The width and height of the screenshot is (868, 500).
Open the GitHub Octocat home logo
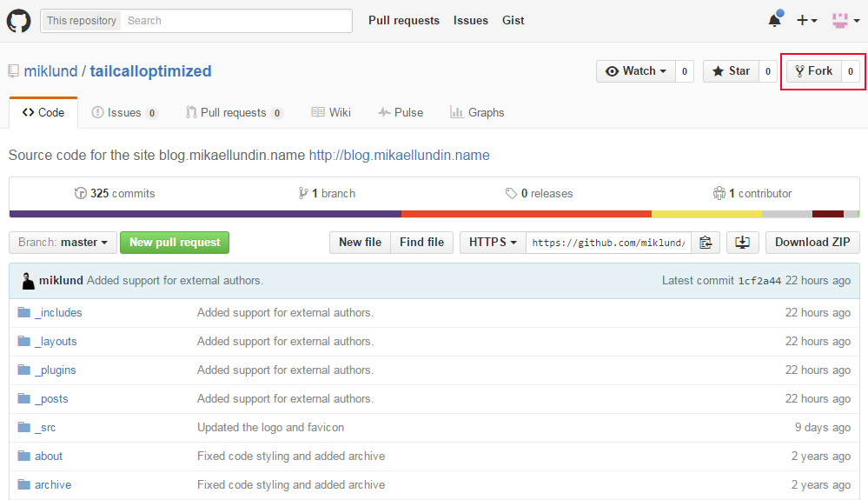pos(18,21)
